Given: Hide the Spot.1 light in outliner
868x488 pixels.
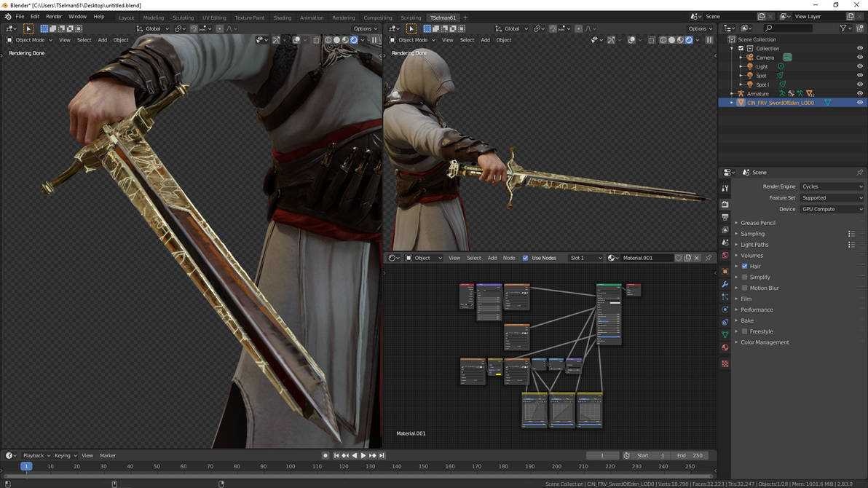Looking at the screenshot, I should coord(860,84).
